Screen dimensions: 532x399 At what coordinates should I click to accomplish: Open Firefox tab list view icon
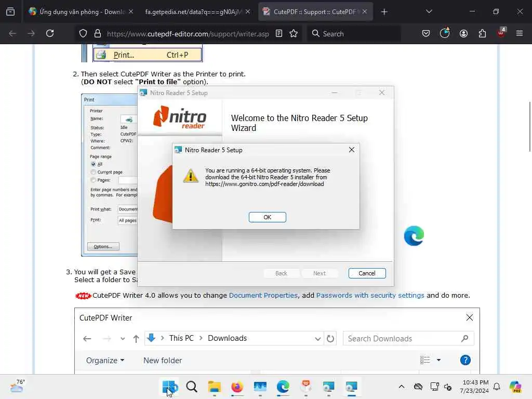(10, 11)
